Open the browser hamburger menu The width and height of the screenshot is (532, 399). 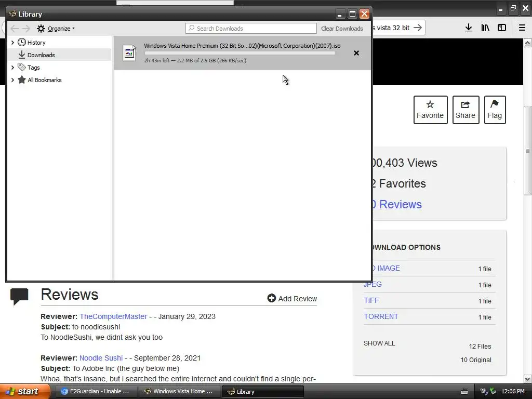point(522,28)
